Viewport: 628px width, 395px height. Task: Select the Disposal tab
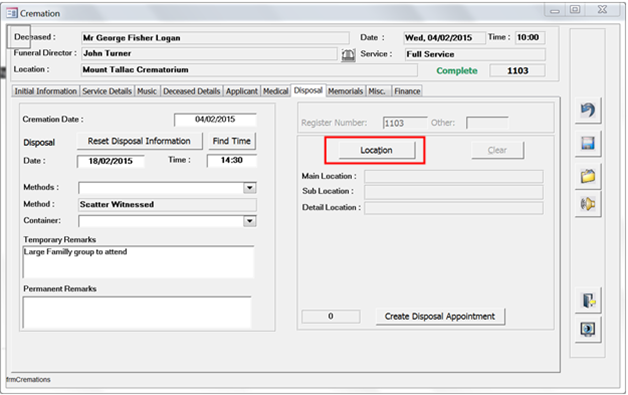tap(308, 91)
